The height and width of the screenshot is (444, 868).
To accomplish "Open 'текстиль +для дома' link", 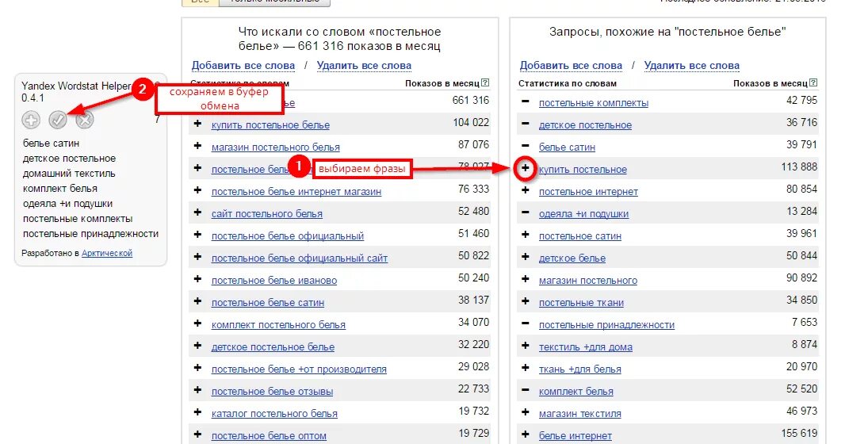I will click(585, 347).
